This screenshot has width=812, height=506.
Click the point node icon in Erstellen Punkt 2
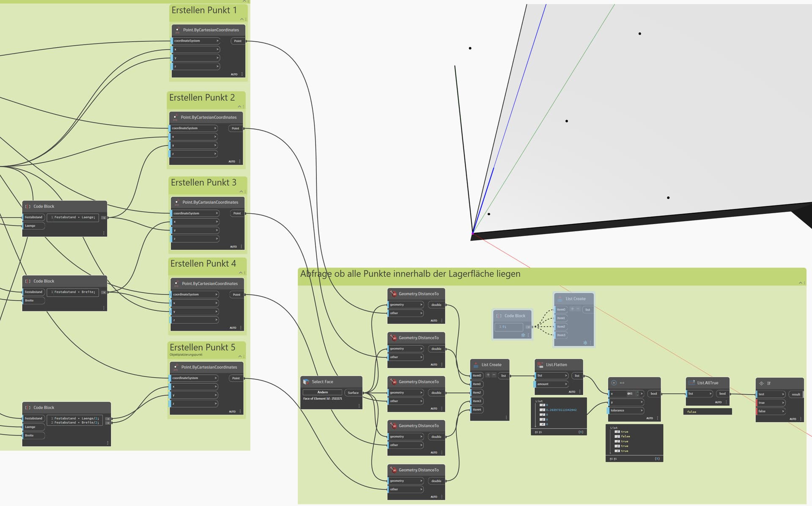click(x=175, y=118)
